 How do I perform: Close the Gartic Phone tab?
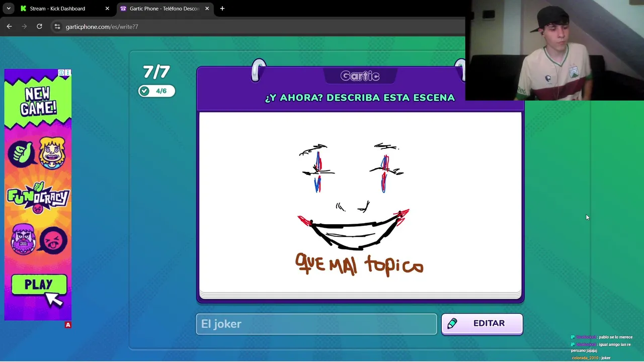click(x=207, y=9)
